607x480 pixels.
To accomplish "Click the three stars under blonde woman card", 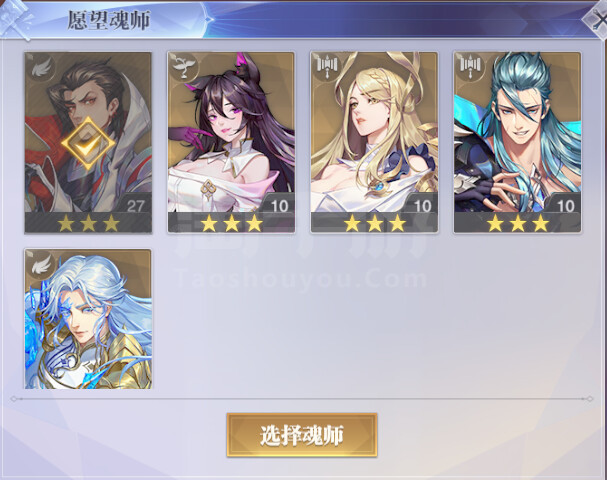I will coord(375,223).
